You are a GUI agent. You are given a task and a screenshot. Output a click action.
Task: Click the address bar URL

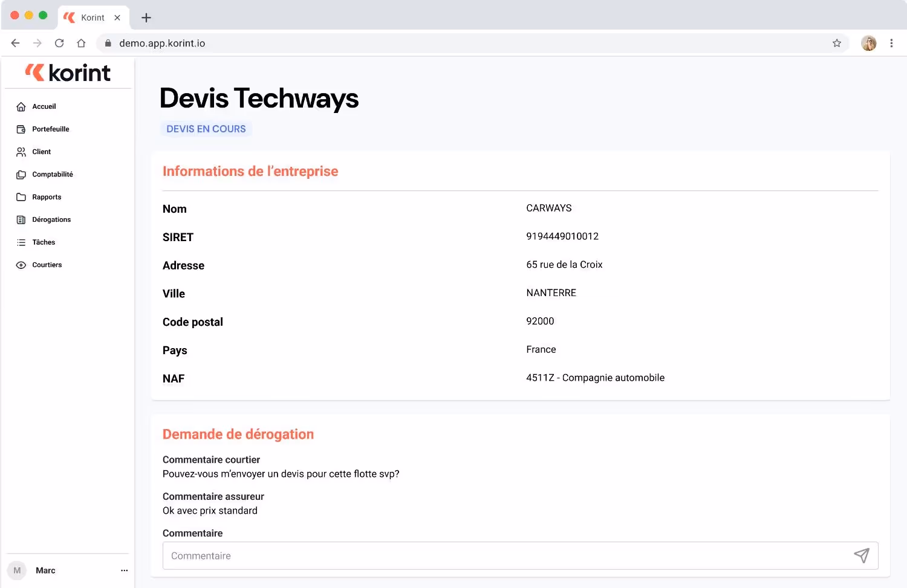pyautogui.click(x=162, y=43)
